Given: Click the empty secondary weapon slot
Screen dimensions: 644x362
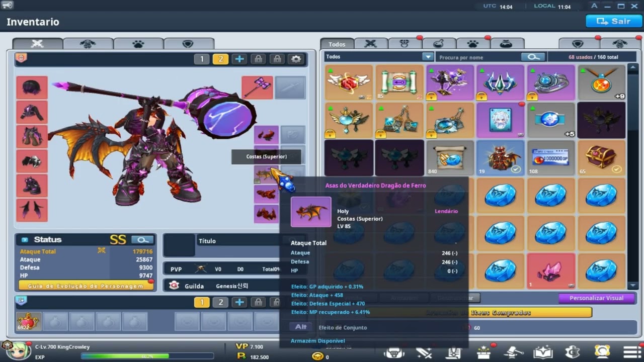Looking at the screenshot, I should (290, 87).
